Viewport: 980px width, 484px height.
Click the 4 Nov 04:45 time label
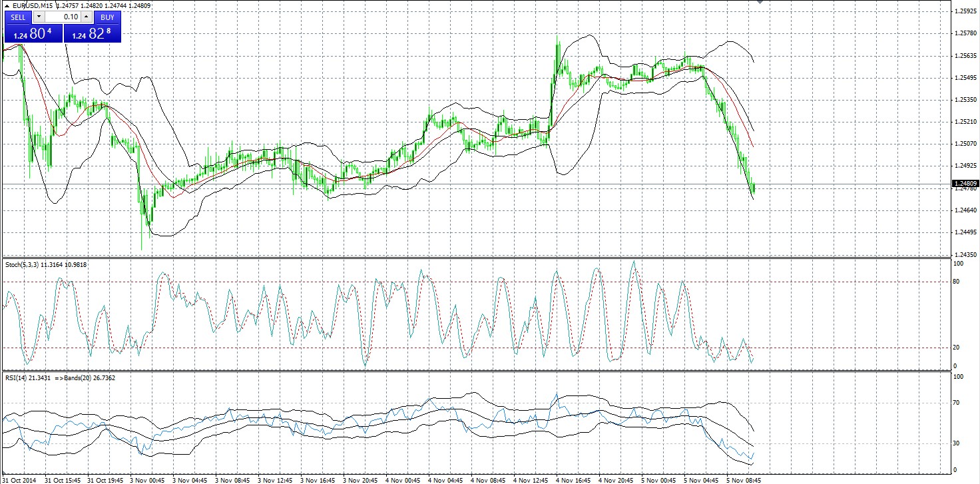click(x=445, y=479)
